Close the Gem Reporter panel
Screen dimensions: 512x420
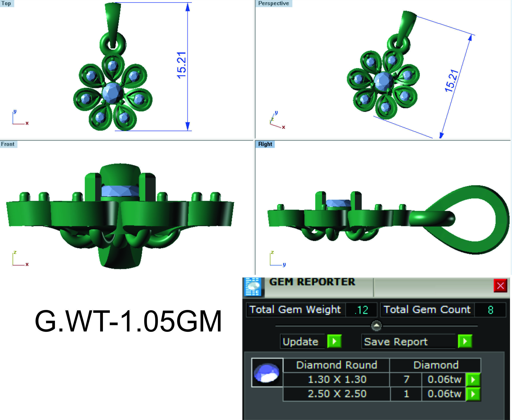[500, 286]
